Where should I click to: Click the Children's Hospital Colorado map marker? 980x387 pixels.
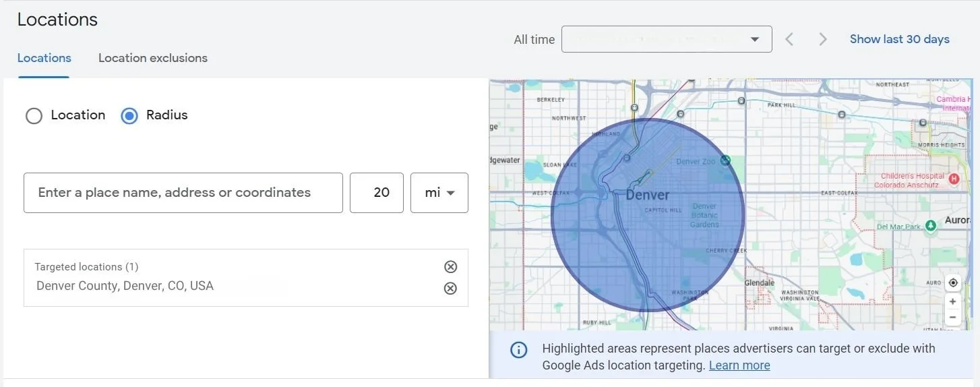tap(954, 179)
